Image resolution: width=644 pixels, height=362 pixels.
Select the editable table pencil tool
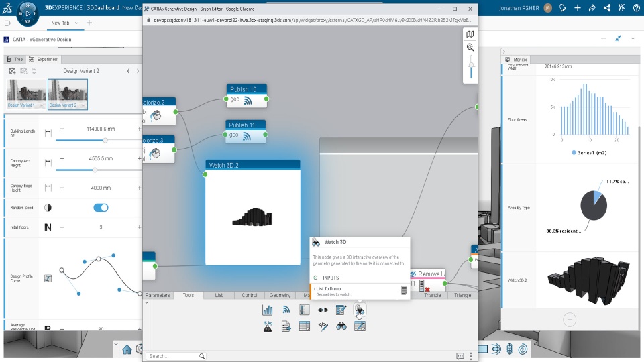click(360, 326)
